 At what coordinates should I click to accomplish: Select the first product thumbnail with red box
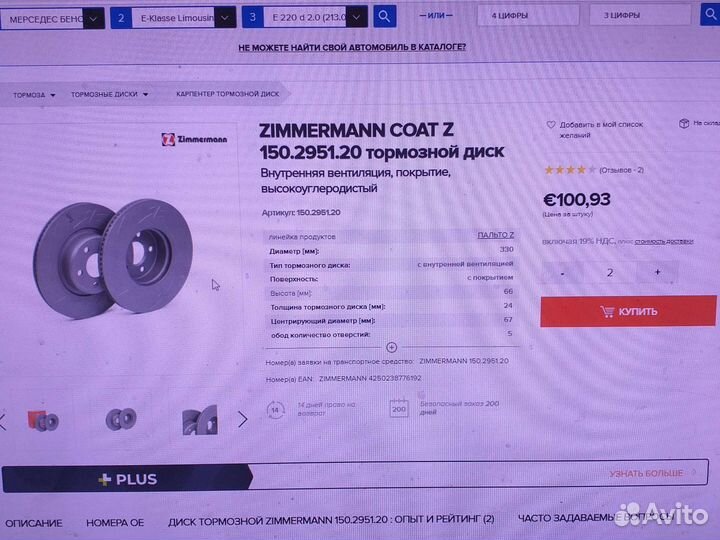(43, 421)
